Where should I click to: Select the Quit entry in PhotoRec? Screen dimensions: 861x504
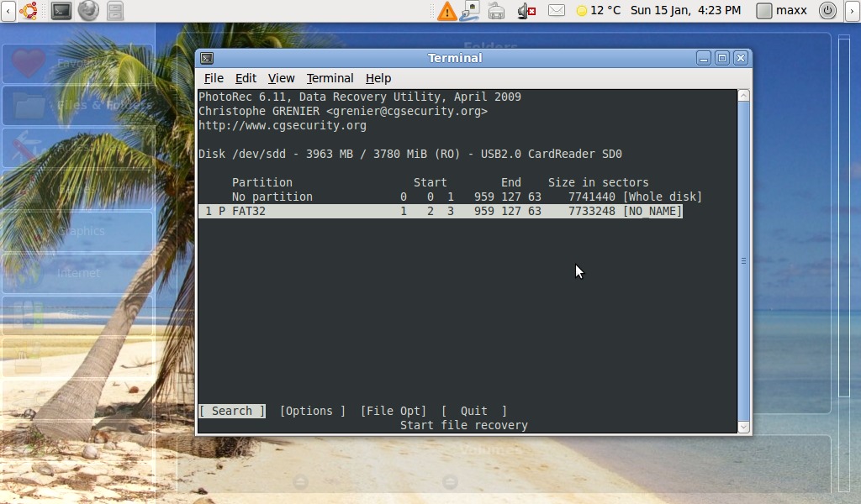(474, 411)
